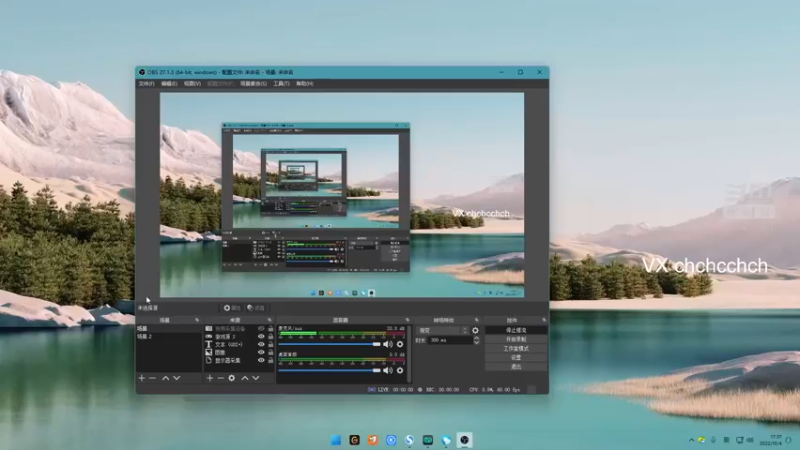This screenshot has height=450, width=800.
Task: Increase transition duration with up arrow
Action: coord(477,338)
